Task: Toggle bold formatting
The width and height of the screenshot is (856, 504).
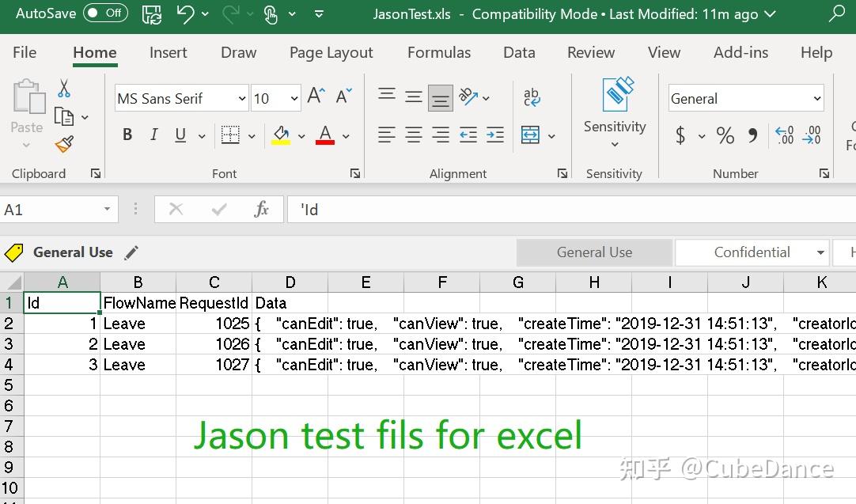Action: 127,135
